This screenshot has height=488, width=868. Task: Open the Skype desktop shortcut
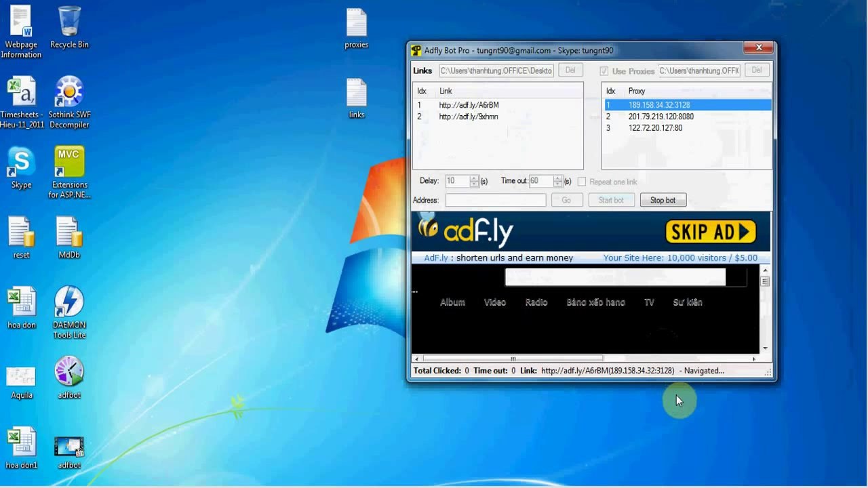(21, 168)
